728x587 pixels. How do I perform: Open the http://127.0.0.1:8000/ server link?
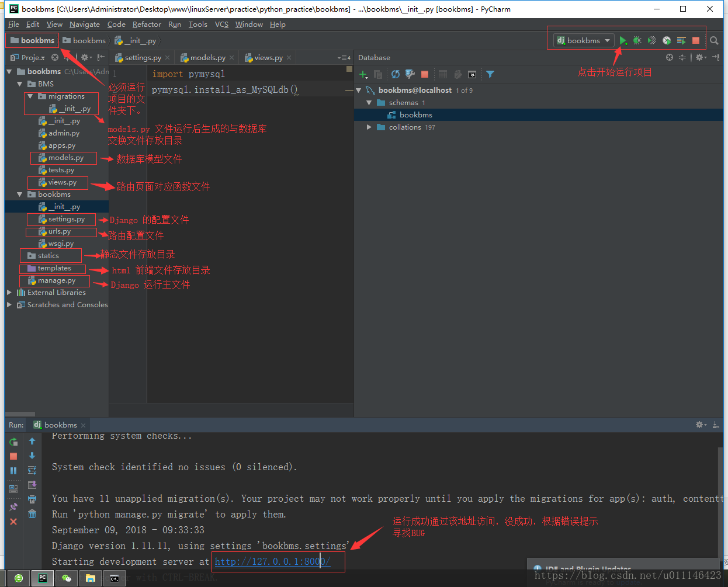click(x=272, y=561)
